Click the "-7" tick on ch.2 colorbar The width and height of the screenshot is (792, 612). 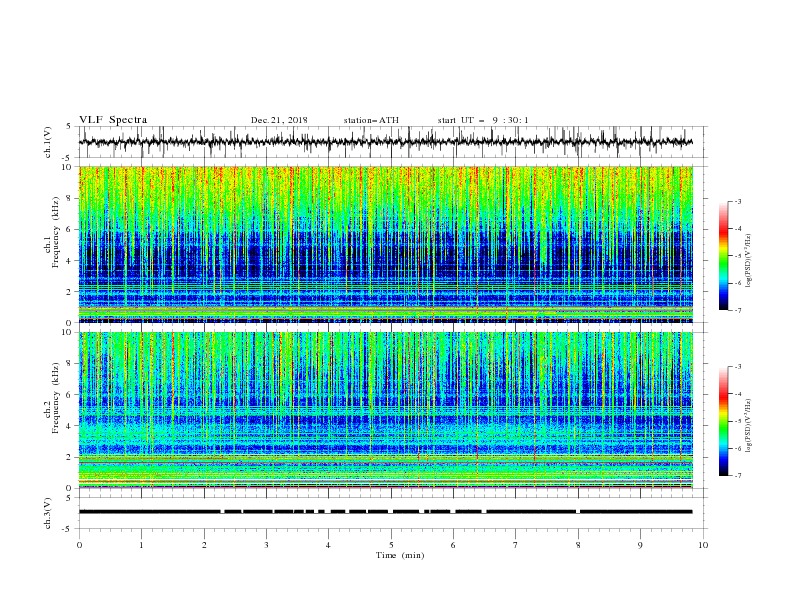point(737,476)
